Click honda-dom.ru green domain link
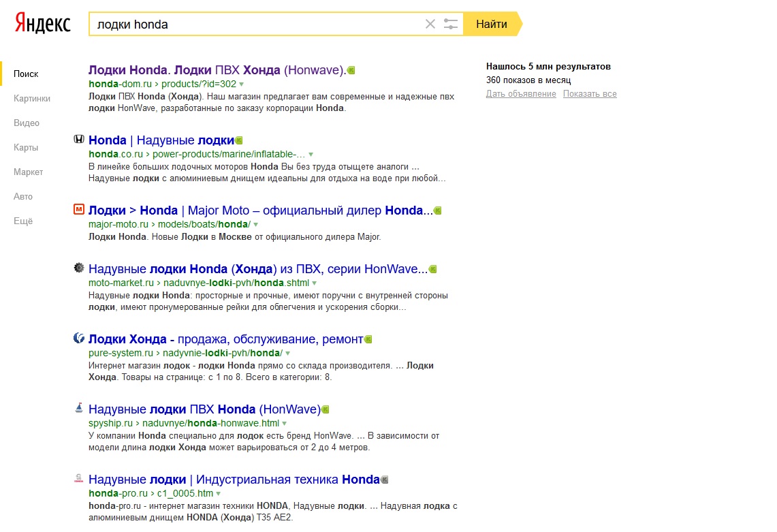777x532 pixels. click(120, 84)
